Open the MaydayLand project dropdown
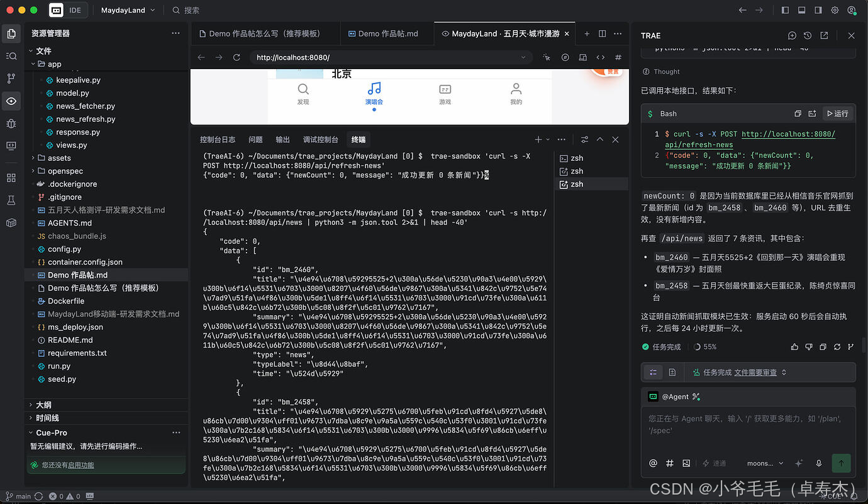This screenshot has height=504, width=868. pos(128,10)
